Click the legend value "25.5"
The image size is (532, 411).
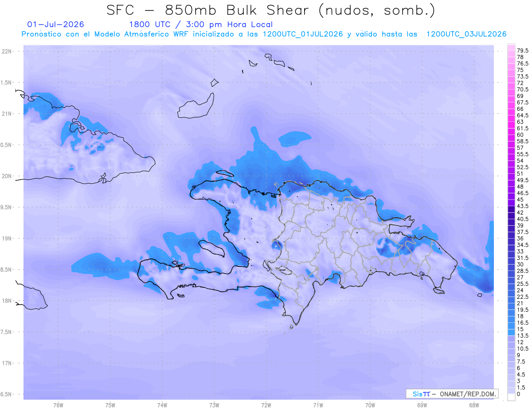pos(522,283)
